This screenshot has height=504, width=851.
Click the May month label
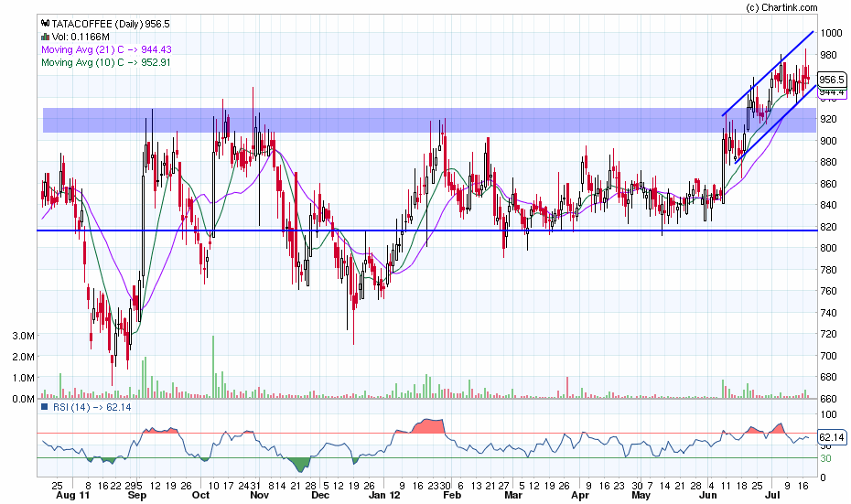(x=641, y=496)
